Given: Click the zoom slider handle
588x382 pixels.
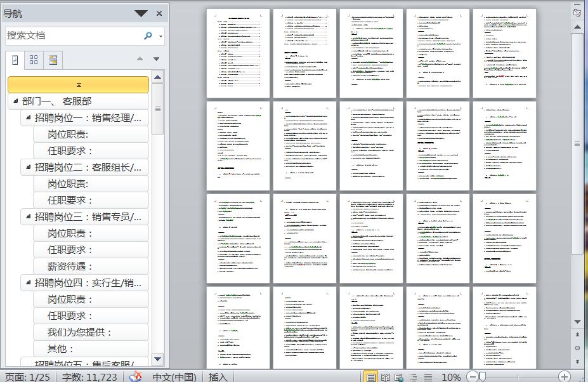Looking at the screenshot, I should coord(483,376).
